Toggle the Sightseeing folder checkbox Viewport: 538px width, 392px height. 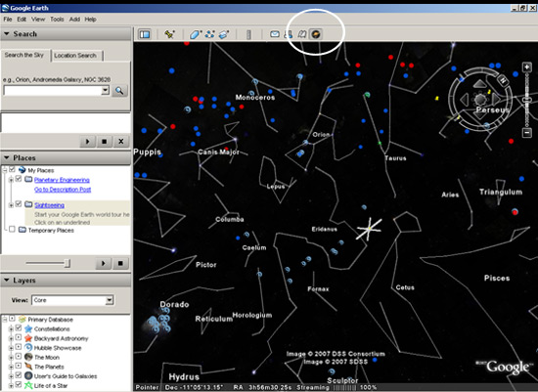coord(19,204)
